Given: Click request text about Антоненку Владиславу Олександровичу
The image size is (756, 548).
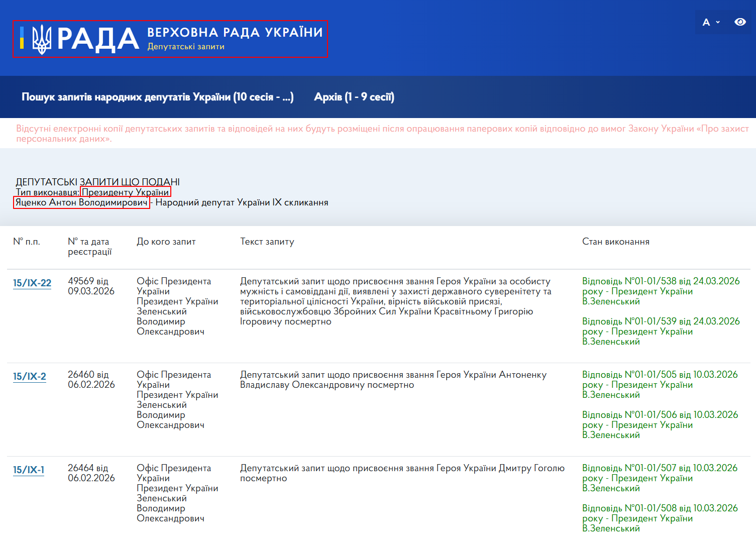Looking at the screenshot, I should pos(393,380).
